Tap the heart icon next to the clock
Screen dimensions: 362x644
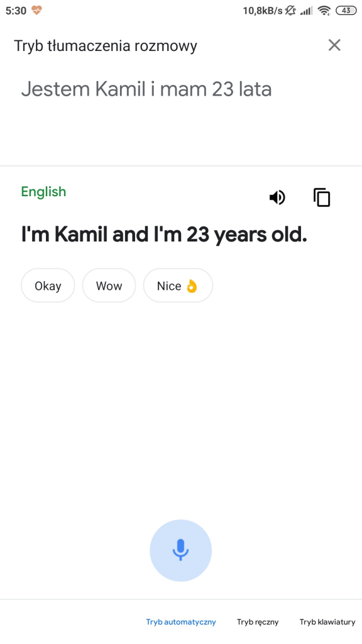click(x=37, y=10)
